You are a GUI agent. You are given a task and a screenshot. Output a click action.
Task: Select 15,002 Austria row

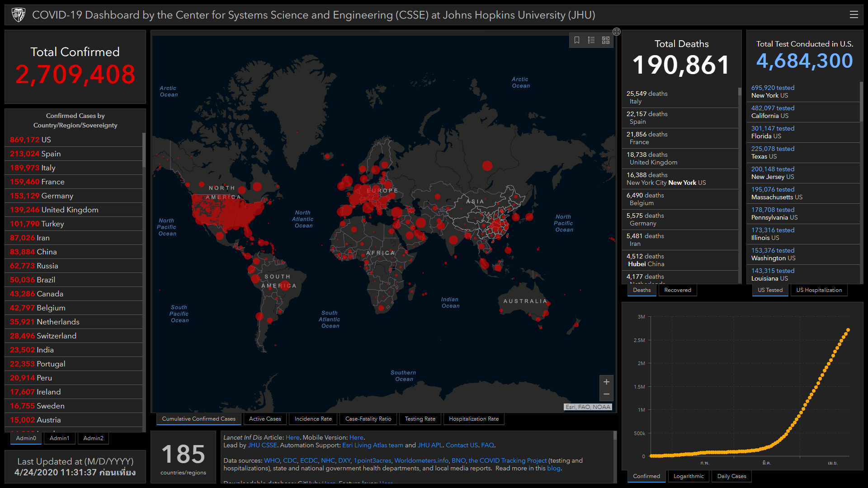[x=74, y=420]
